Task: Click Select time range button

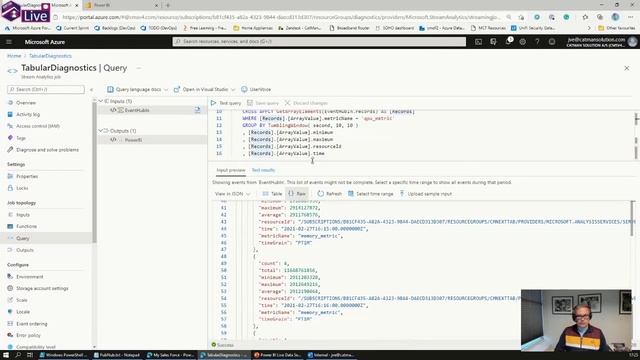Action: 371,194
